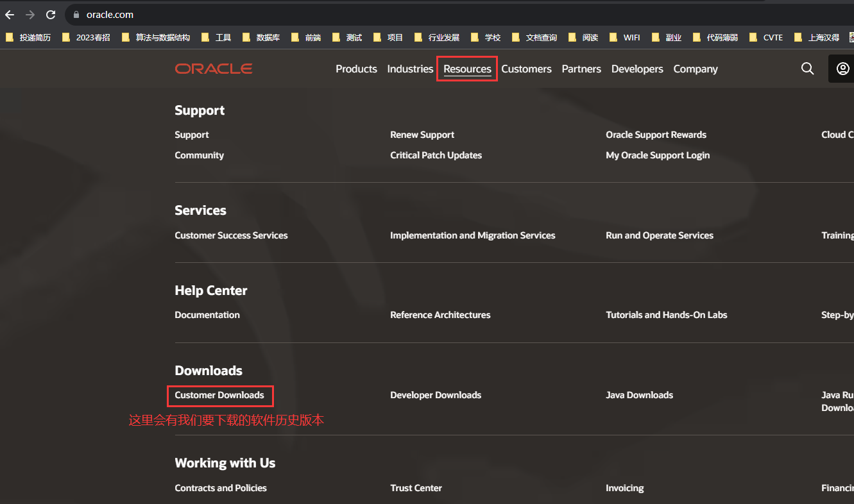The image size is (854, 504).
Task: Open Critical Patch Updates
Action: point(436,155)
